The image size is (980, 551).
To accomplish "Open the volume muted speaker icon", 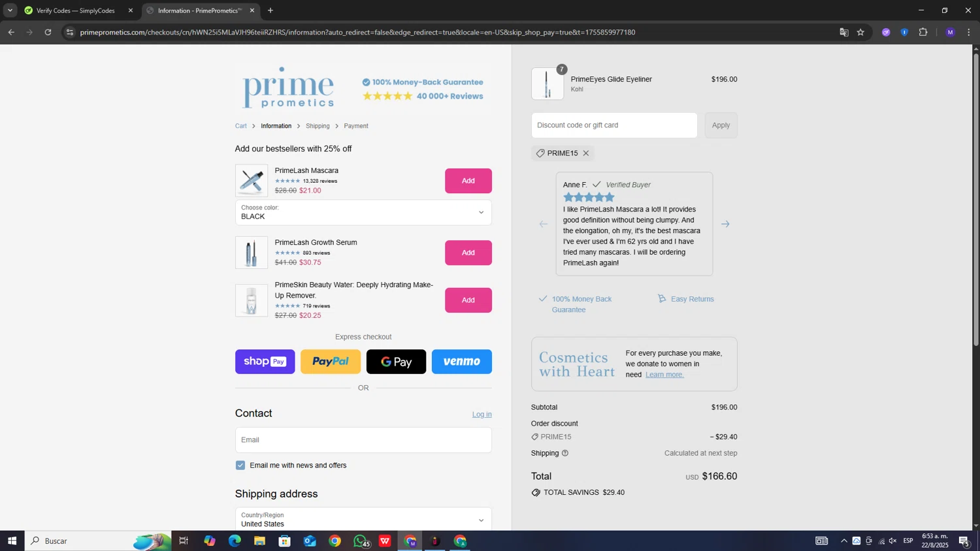I will click(x=893, y=541).
